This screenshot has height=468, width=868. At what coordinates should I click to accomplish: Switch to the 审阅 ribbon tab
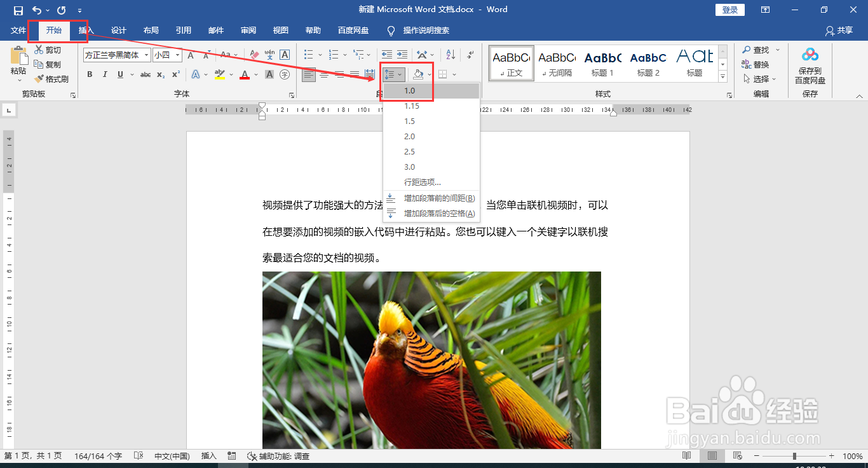click(x=248, y=30)
